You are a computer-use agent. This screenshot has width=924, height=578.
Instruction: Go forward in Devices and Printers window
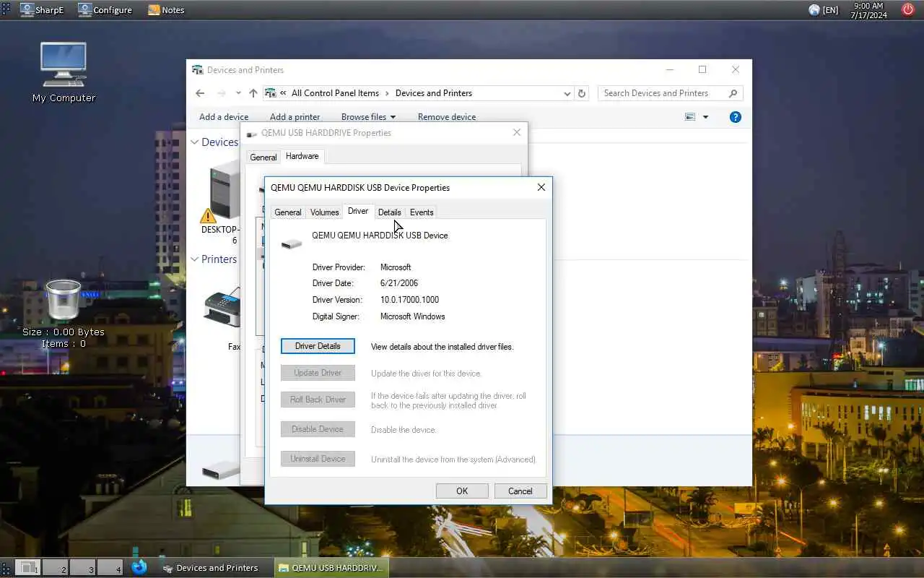click(x=221, y=93)
